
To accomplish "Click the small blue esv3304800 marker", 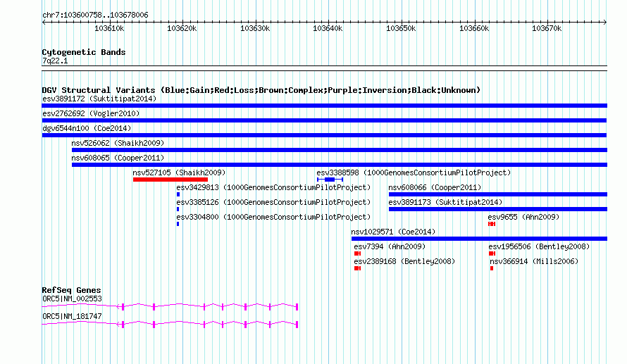I will [x=178, y=224].
